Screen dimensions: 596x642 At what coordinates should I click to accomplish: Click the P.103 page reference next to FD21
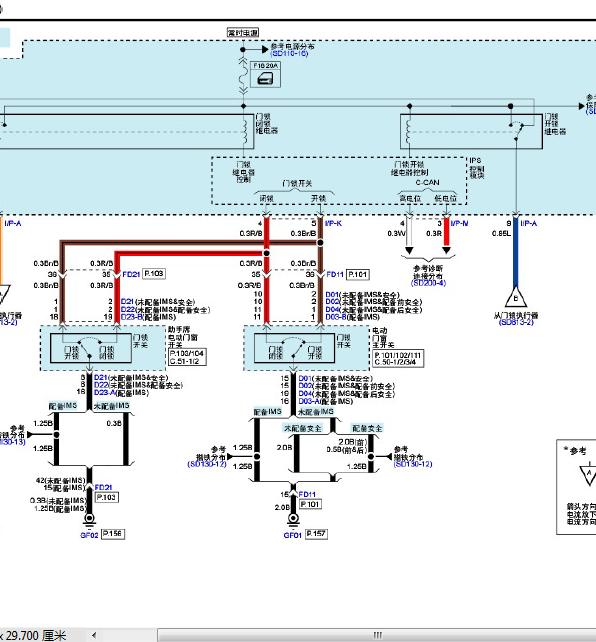(x=154, y=274)
